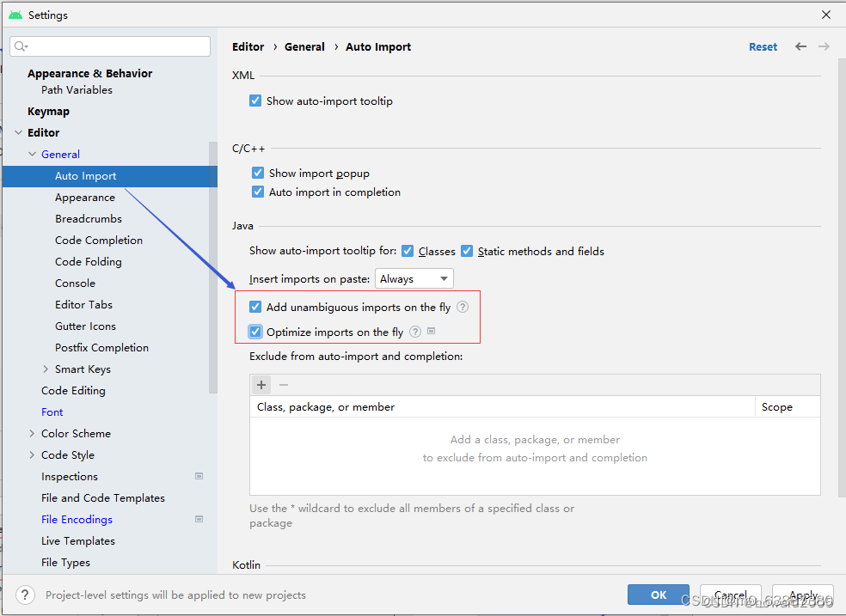
Task: Click Editor in the breadcrumb path
Action: click(x=248, y=47)
